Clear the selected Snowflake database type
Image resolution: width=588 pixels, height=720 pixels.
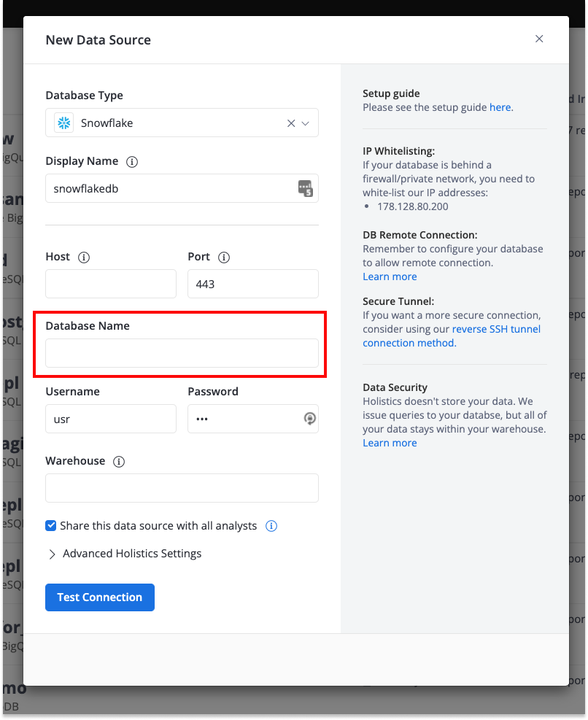pos(291,123)
